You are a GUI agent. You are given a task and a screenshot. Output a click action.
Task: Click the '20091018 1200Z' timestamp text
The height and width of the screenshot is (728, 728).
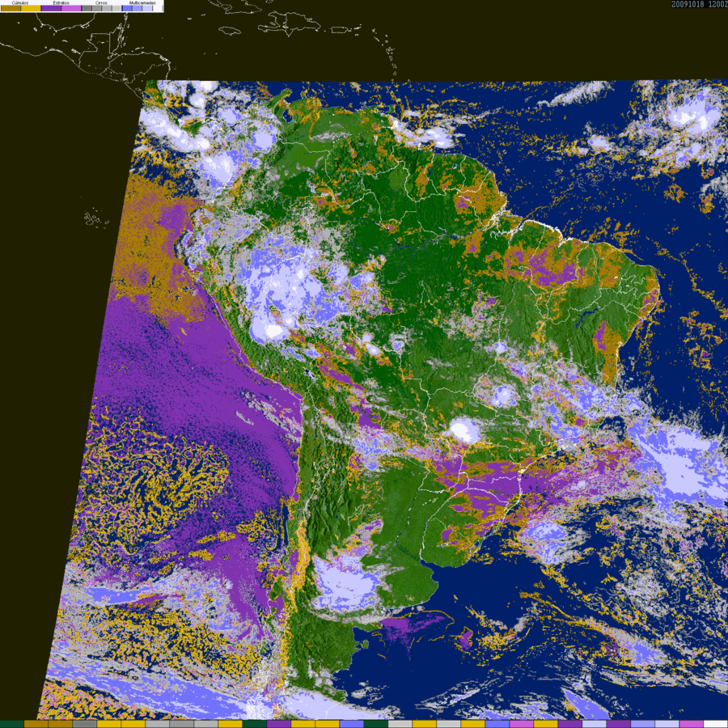(x=699, y=4)
